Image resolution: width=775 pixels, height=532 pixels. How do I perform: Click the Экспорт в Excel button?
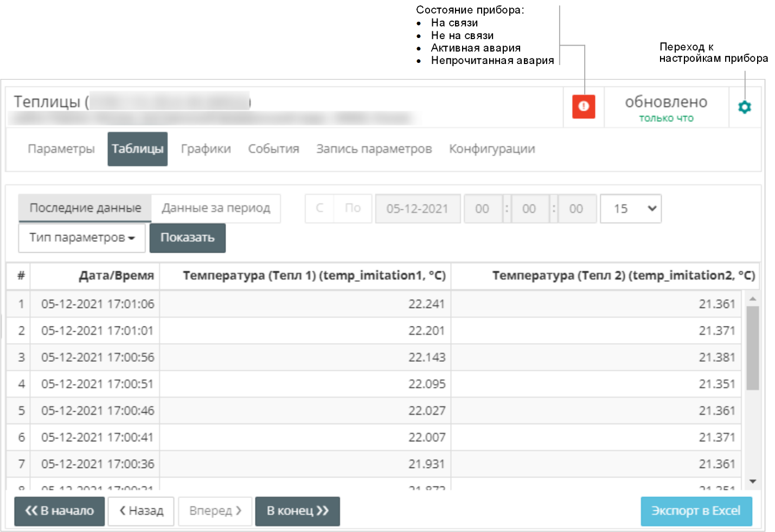[696, 511]
